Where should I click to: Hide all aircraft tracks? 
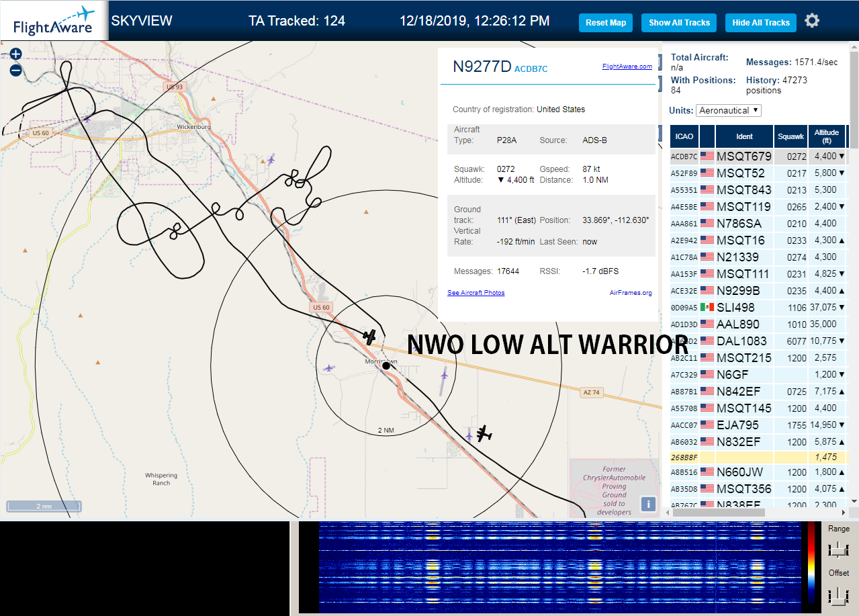point(761,22)
